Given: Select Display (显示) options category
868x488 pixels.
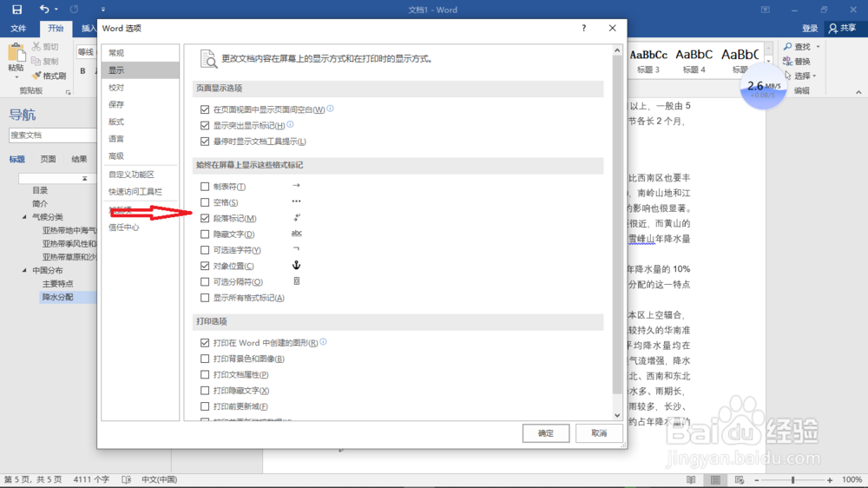Looking at the screenshot, I should pos(140,69).
